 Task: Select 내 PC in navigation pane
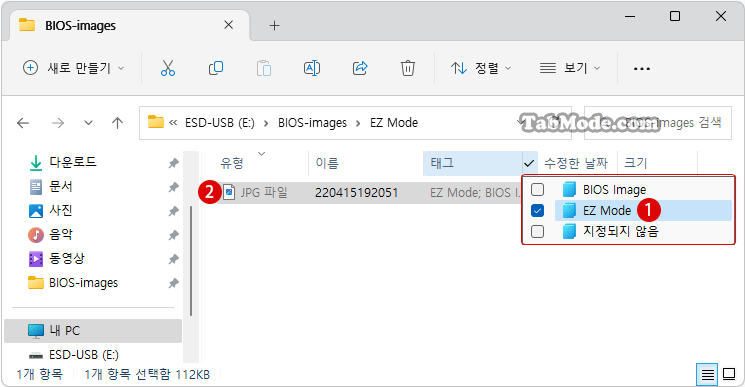[x=93, y=330]
